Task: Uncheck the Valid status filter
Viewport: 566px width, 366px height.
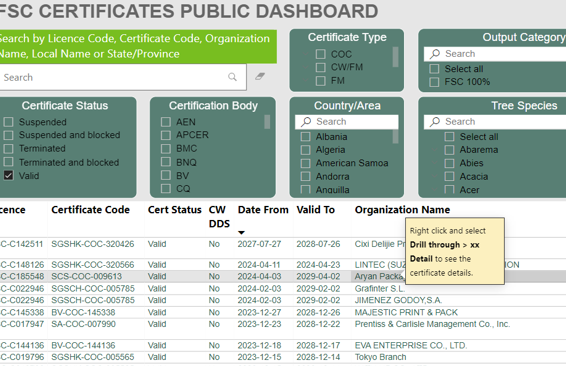Action: click(x=8, y=176)
